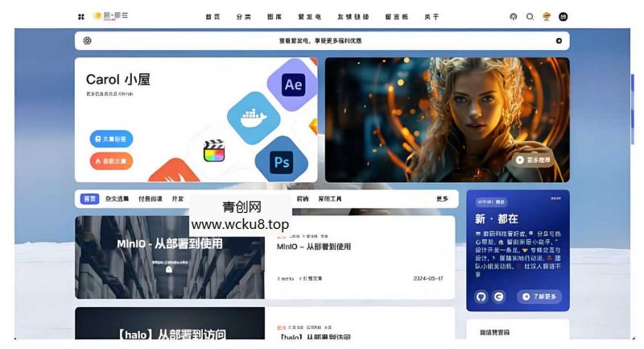Open 分类 in the top navigation
This screenshot has width=644, height=349.
tap(244, 17)
